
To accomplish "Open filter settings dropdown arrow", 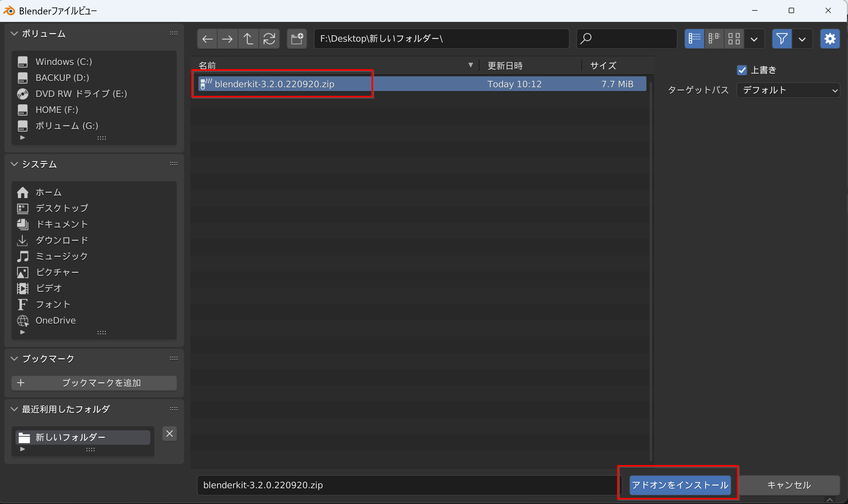I will [x=802, y=39].
